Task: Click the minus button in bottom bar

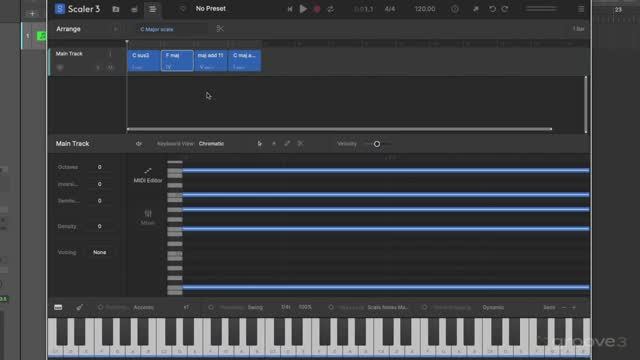Action: coord(564,307)
